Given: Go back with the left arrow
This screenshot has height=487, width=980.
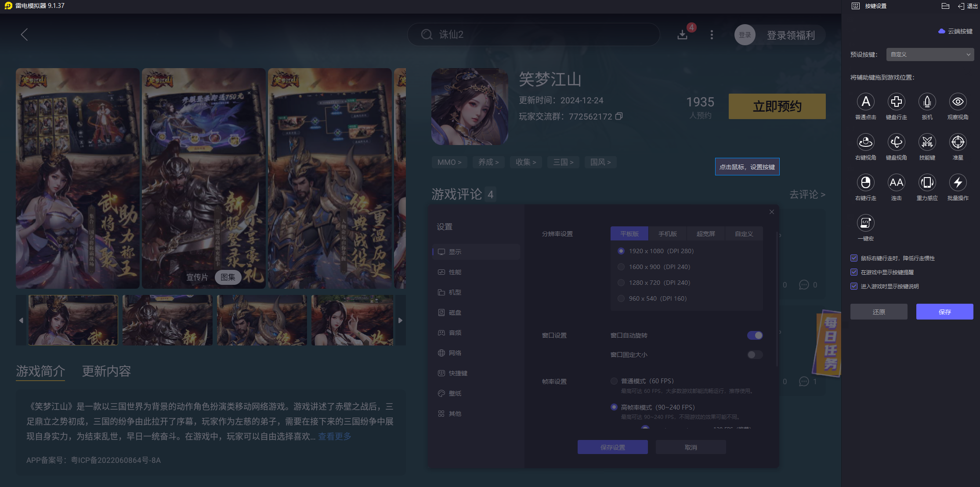Looking at the screenshot, I should [24, 35].
